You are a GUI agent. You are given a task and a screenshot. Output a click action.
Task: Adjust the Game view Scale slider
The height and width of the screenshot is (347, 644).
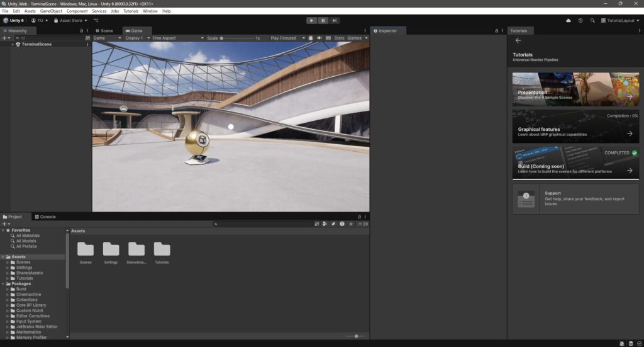[222, 38]
